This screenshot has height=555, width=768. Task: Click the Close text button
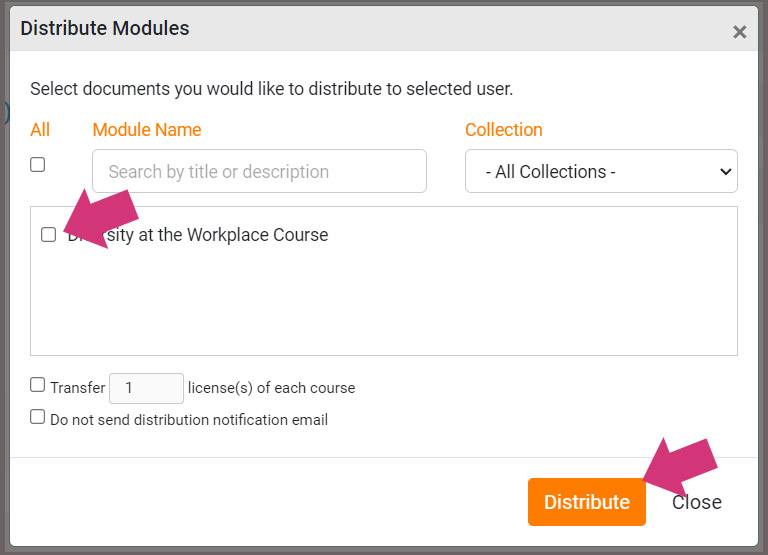696,502
